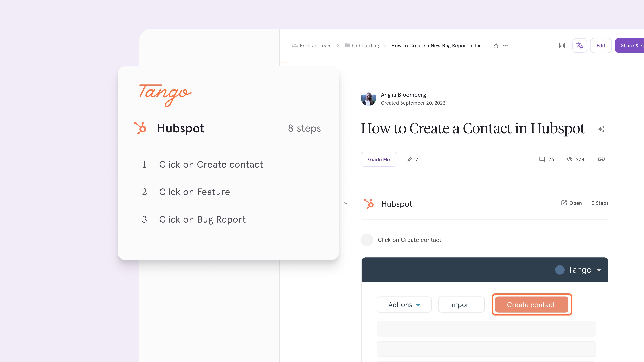Screen dimensions: 644x362
Task: Star the workflow as favorite
Action: pyautogui.click(x=496, y=45)
